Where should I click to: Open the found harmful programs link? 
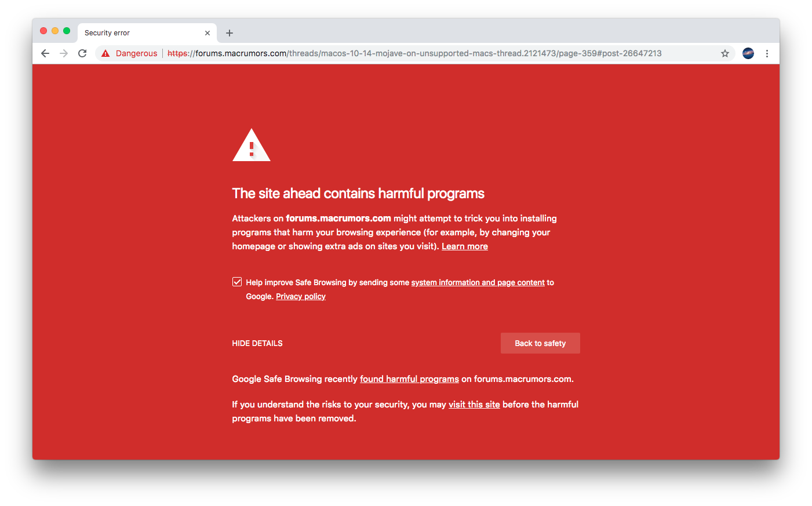click(x=409, y=379)
